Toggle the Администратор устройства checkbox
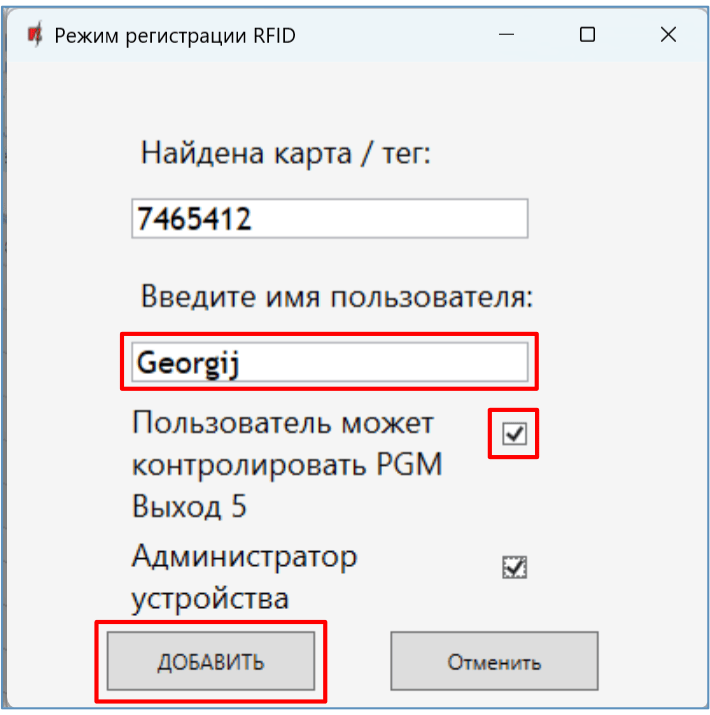The width and height of the screenshot is (710, 715). click(514, 568)
